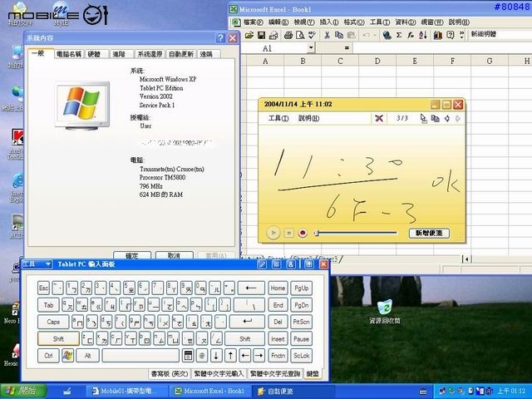532x399 pixels.
Task: Click the Cut scissors icon in Excel
Action: 327,35
